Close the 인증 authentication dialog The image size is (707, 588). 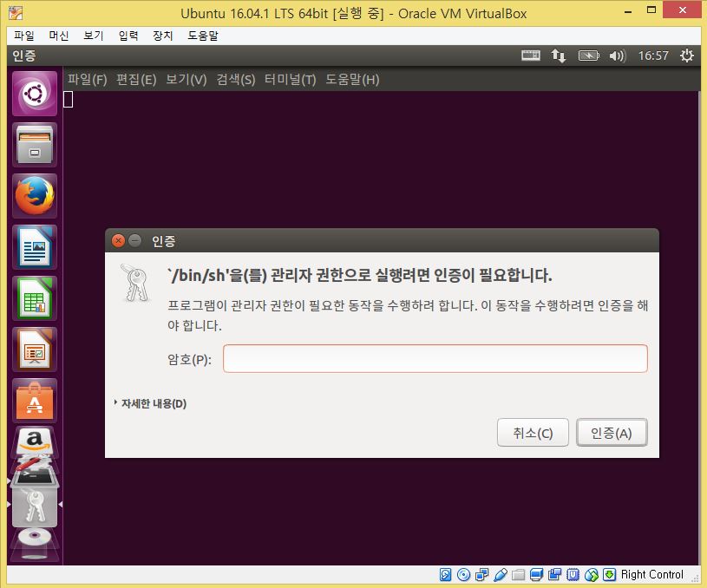click(x=118, y=241)
